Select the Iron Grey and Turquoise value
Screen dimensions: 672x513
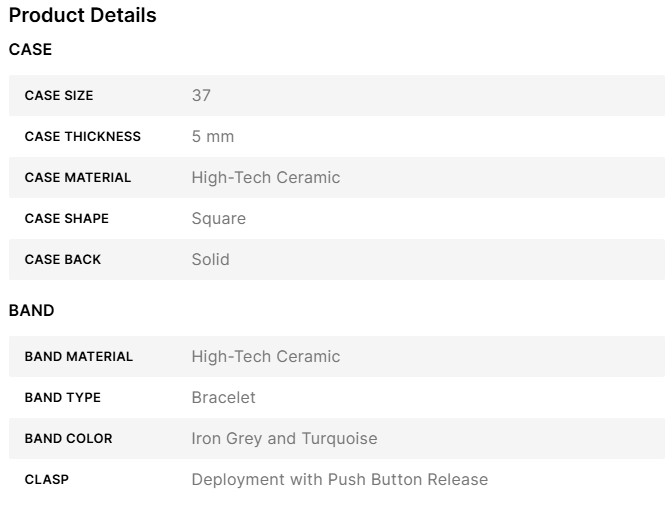[284, 439]
